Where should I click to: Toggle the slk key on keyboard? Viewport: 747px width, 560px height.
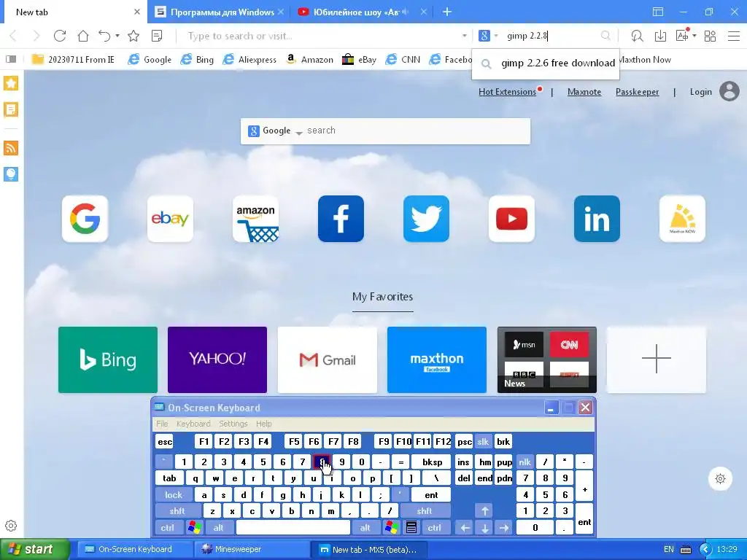(x=483, y=441)
